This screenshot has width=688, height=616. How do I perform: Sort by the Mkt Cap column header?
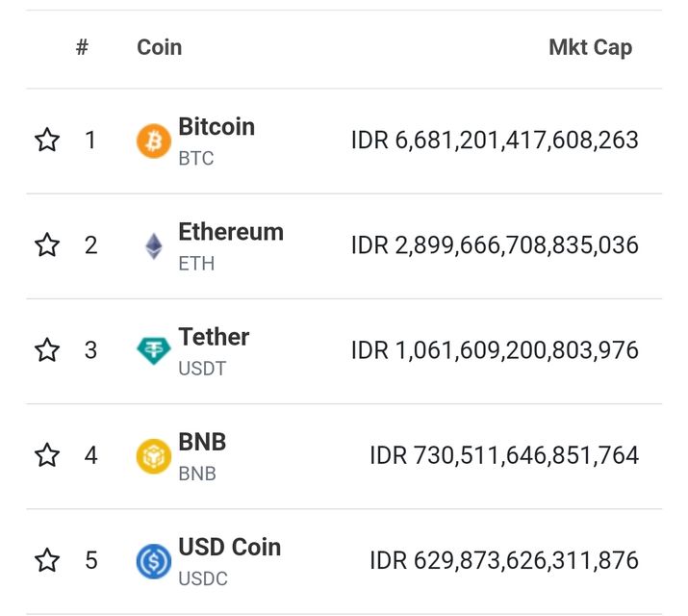(x=590, y=47)
